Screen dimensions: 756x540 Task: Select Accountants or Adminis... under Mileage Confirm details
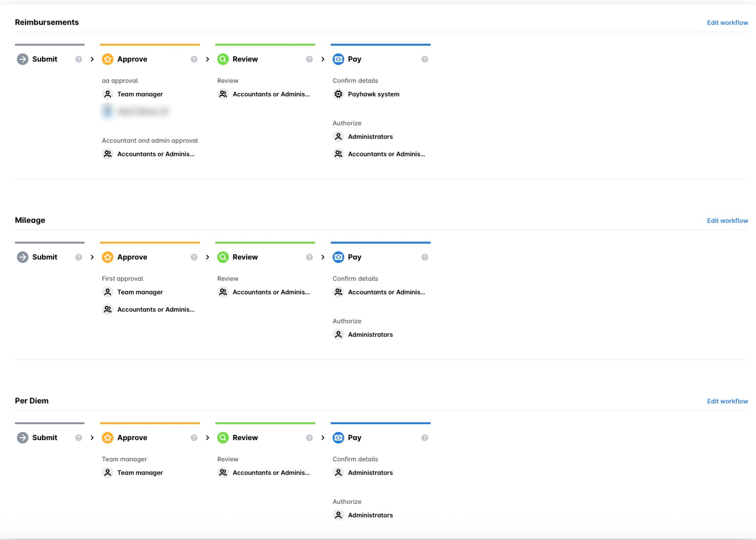(x=379, y=292)
